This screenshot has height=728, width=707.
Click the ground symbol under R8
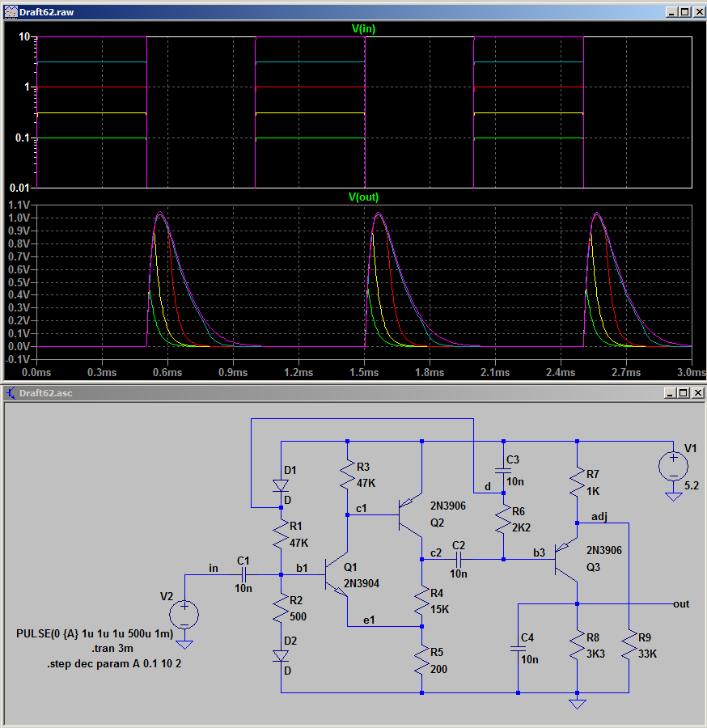tap(577, 705)
